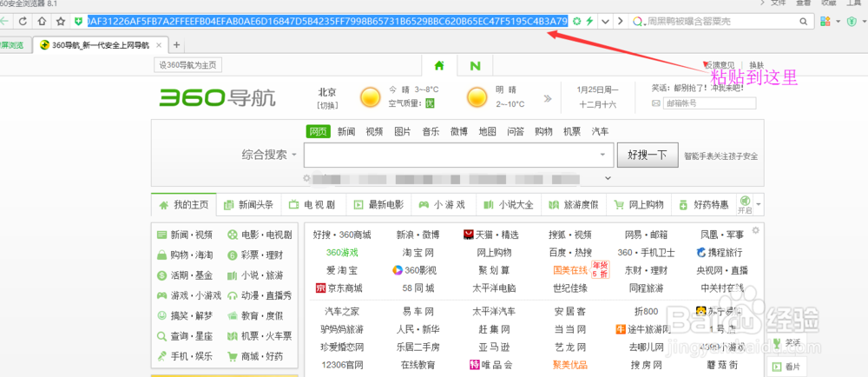Open the 网上购物 category tab
Image resolution: width=868 pixels, height=377 pixels.
click(638, 205)
